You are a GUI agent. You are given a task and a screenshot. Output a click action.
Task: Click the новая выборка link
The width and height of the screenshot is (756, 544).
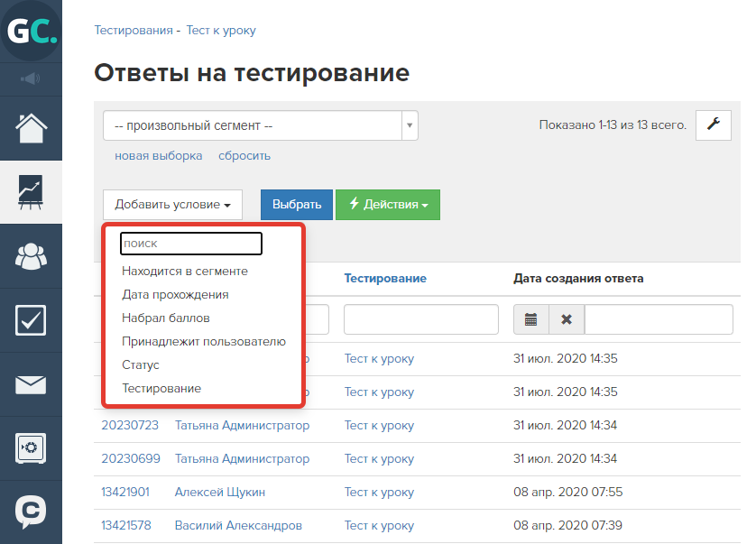click(158, 156)
